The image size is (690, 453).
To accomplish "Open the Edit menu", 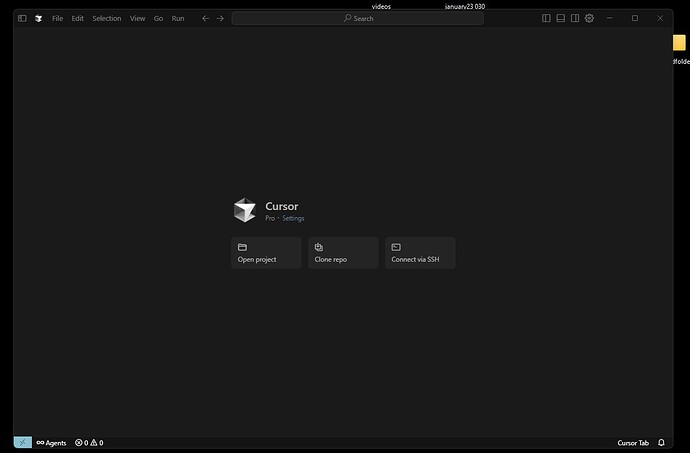I will coord(77,18).
